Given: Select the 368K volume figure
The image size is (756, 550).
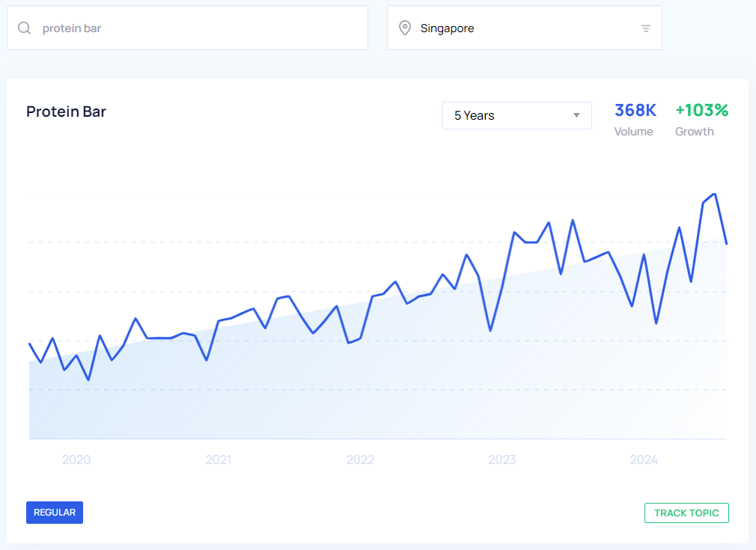Looking at the screenshot, I should 635,110.
